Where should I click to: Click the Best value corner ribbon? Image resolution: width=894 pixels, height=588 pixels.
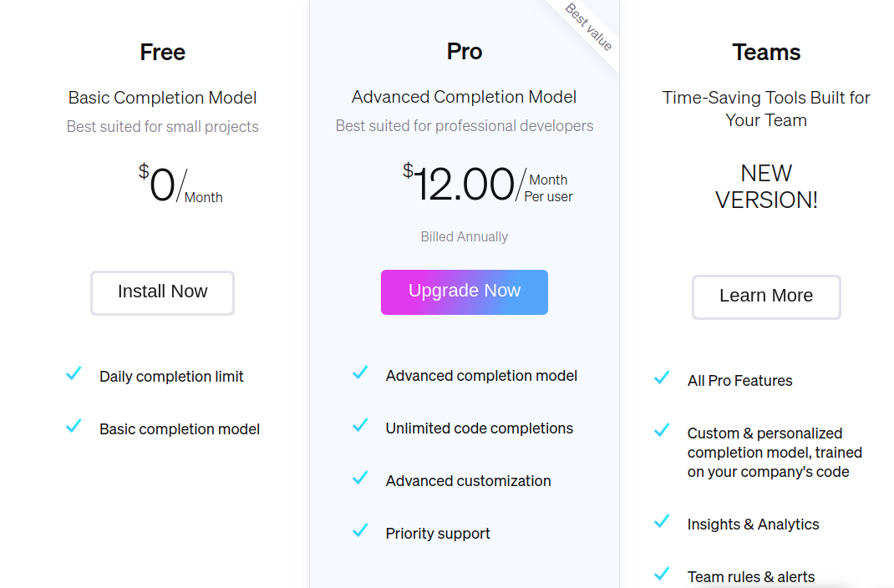[589, 27]
